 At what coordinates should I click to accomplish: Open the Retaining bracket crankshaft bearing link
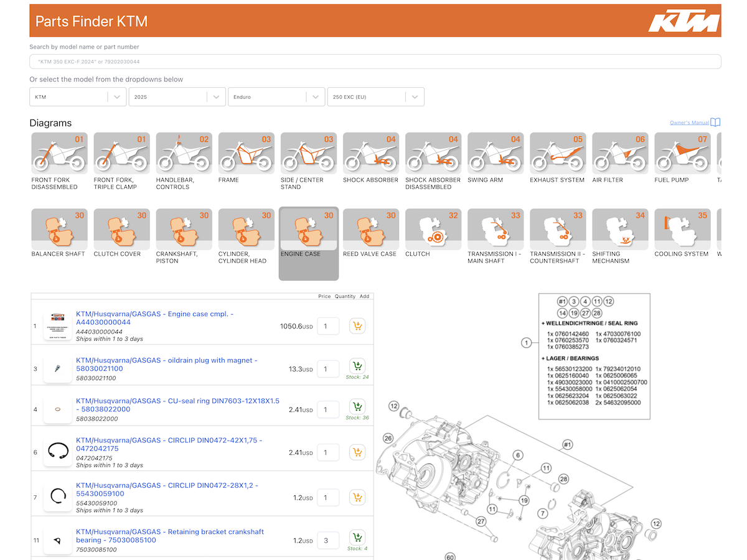tap(170, 536)
